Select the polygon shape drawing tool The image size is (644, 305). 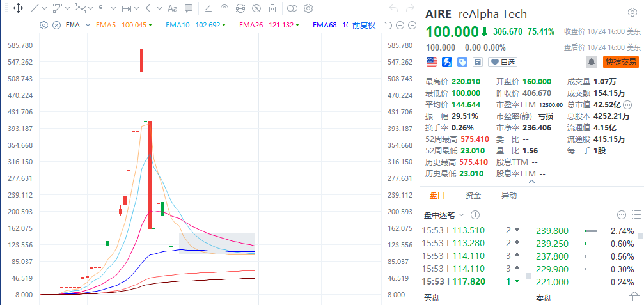tap(58, 8)
